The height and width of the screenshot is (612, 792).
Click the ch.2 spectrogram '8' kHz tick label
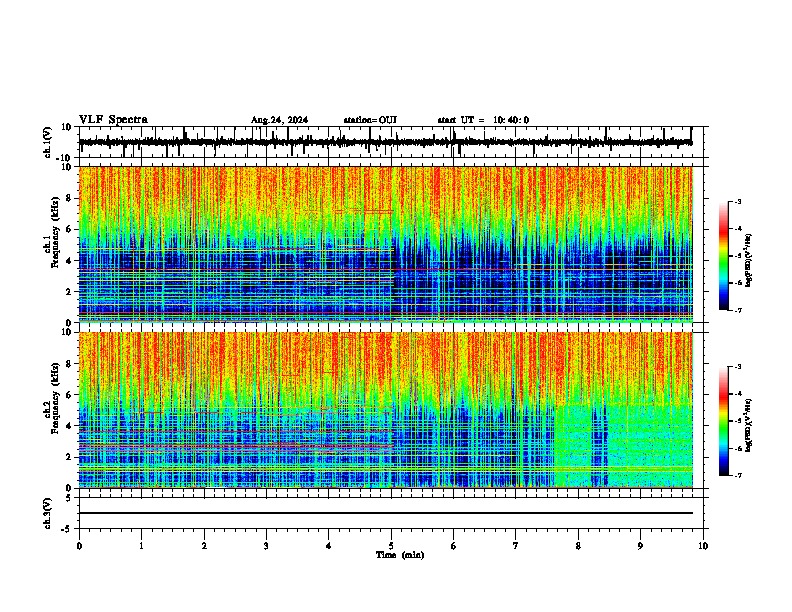tap(70, 364)
